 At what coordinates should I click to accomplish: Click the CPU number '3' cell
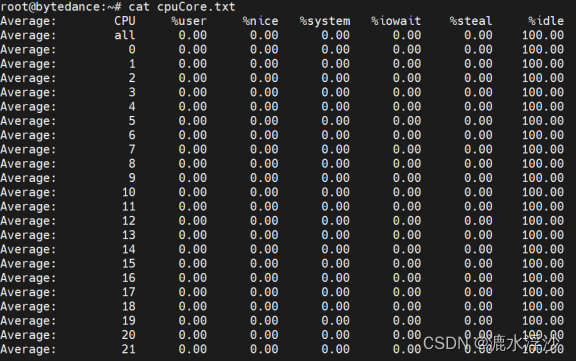point(132,92)
